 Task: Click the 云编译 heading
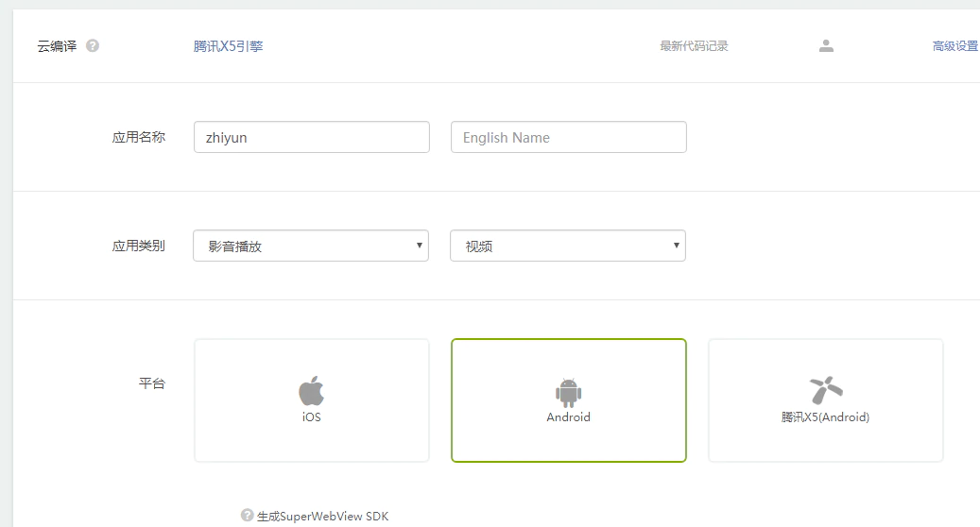pos(57,46)
